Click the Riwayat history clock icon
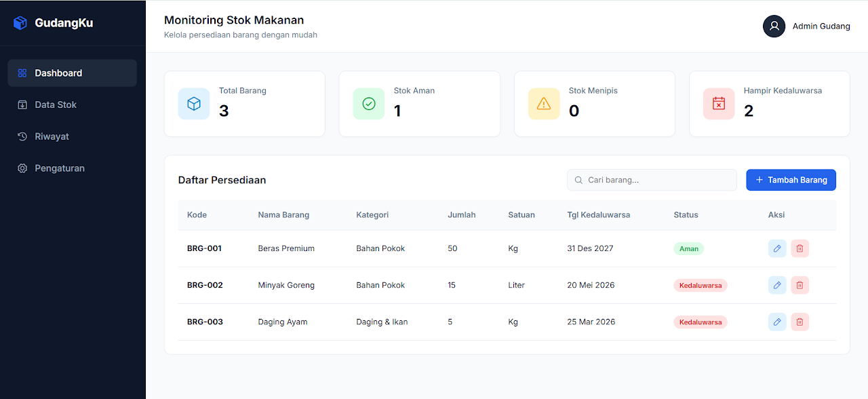This screenshot has height=399, width=868. point(22,136)
